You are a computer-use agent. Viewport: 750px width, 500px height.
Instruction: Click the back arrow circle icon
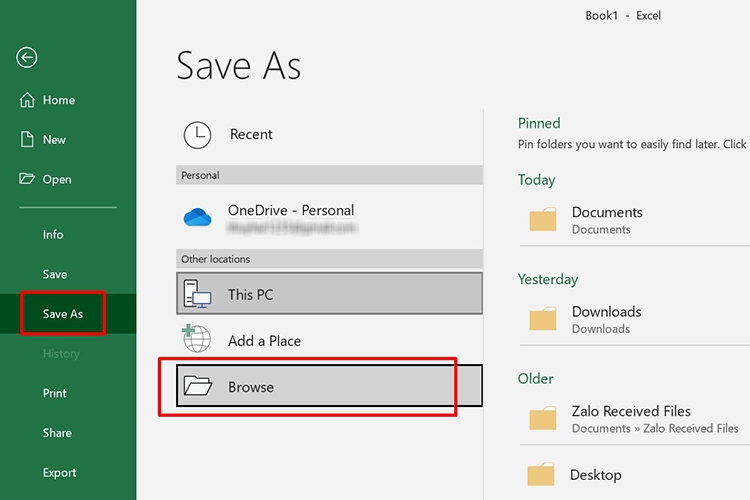27,58
